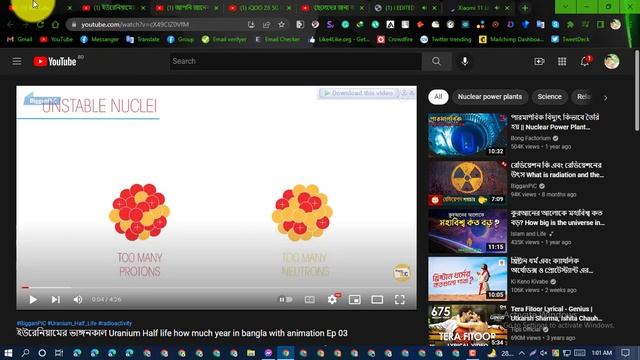Go to the YouTube home logo
640x360 pixels.
coord(55,62)
